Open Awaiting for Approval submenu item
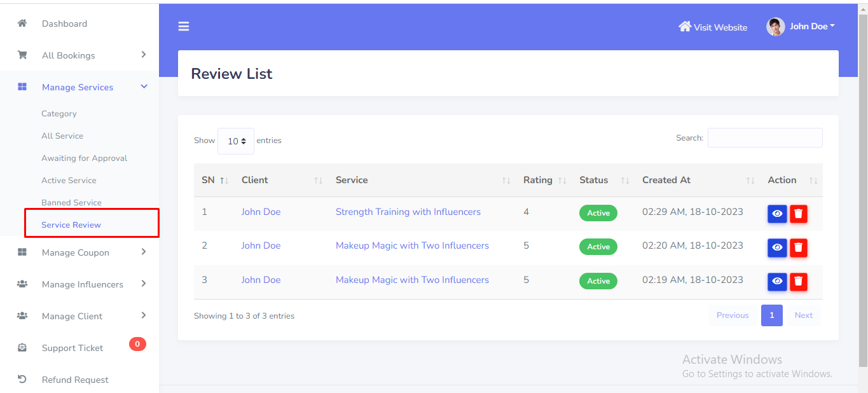Image resolution: width=868 pixels, height=393 pixels. point(84,158)
